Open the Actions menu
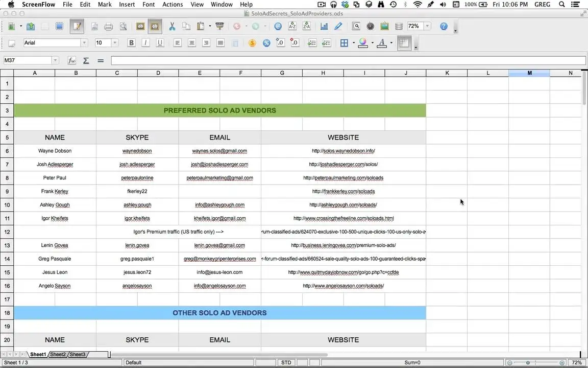Image resolution: width=588 pixels, height=368 pixels. 173,5
